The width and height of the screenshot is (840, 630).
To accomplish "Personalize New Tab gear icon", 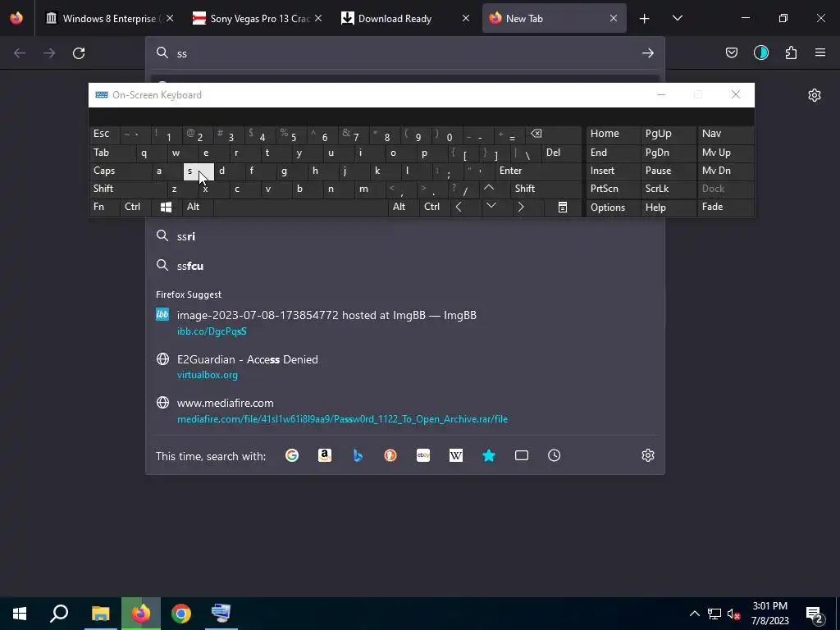I will point(815,95).
